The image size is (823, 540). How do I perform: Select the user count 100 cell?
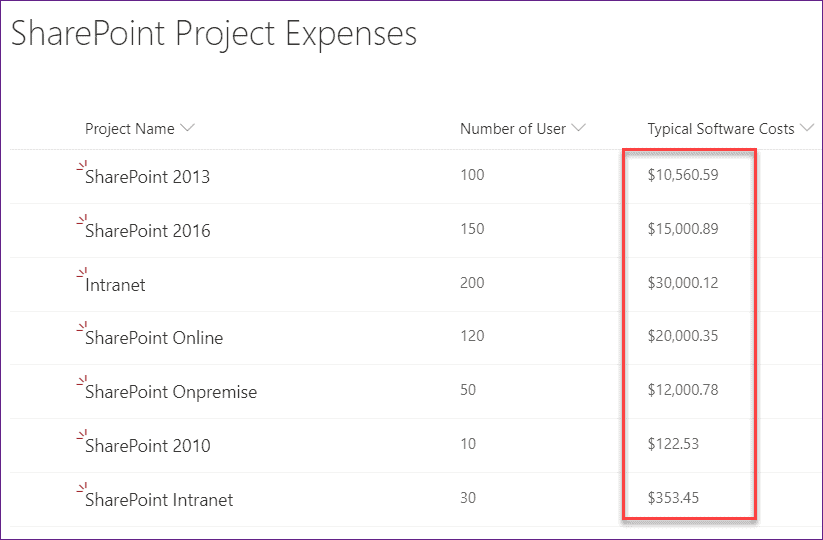tap(472, 175)
